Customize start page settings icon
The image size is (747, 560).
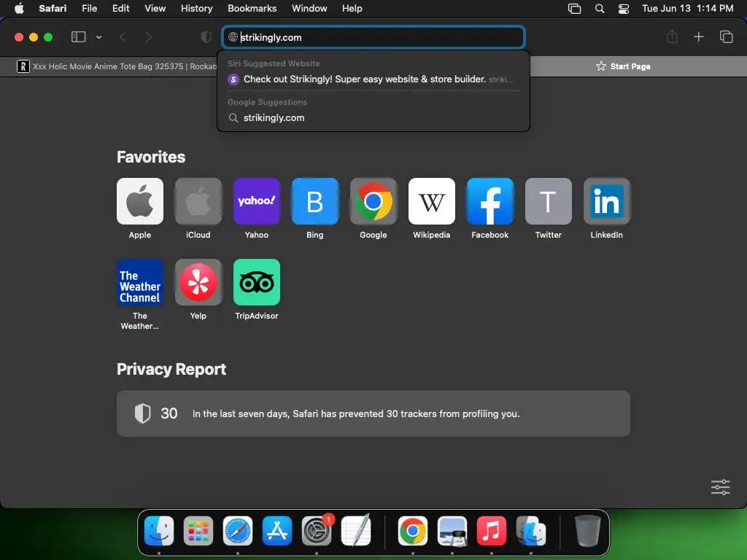tap(720, 487)
